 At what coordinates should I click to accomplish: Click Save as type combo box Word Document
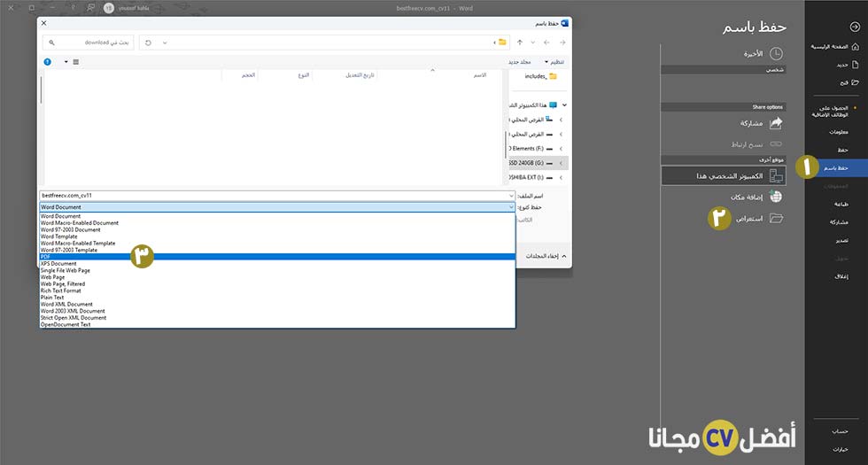tap(277, 207)
